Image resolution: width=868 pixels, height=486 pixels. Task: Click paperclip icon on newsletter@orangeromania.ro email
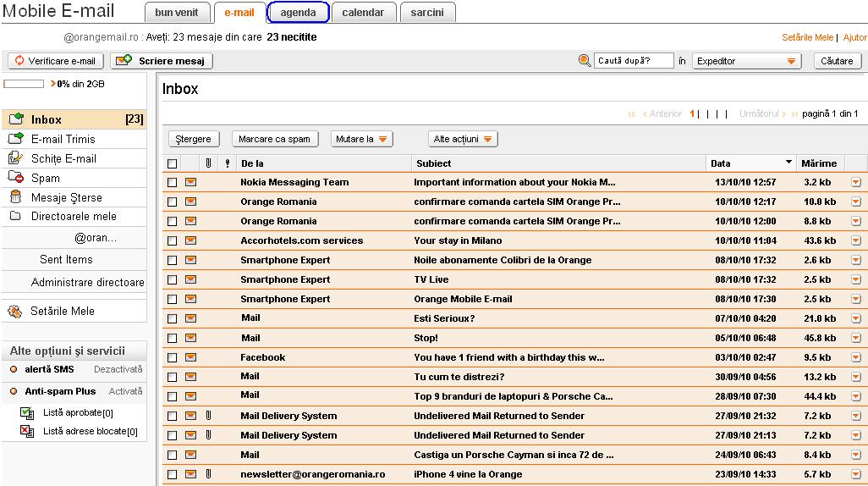click(208, 474)
